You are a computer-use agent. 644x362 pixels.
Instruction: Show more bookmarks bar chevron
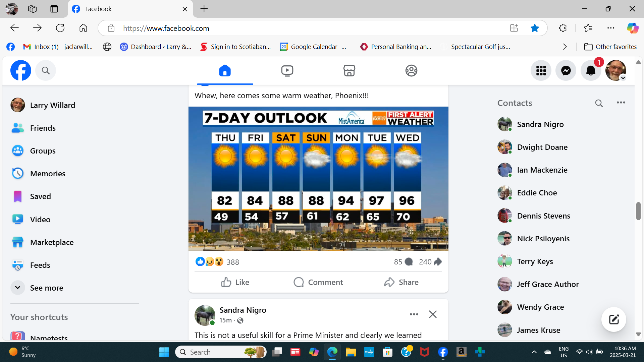(565, 47)
